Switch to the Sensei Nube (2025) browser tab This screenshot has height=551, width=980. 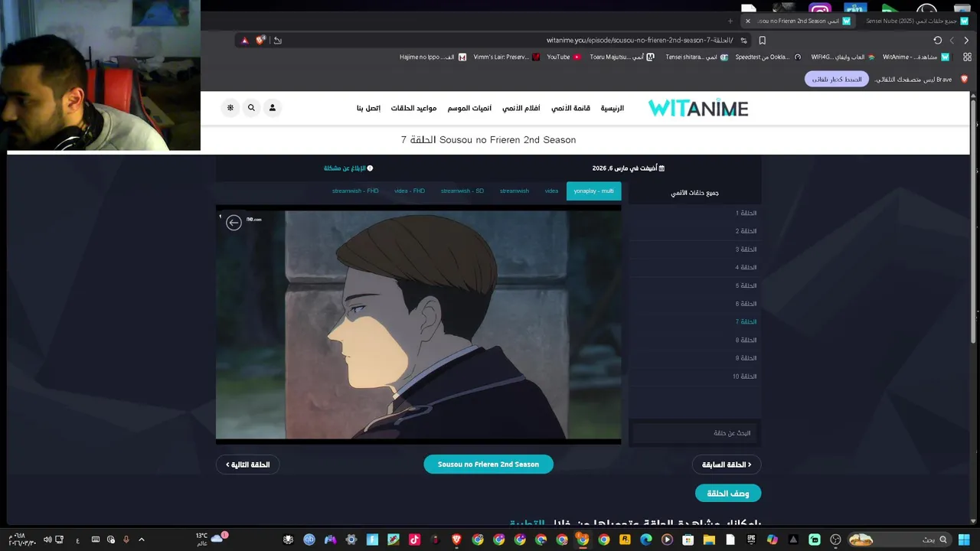916,21
